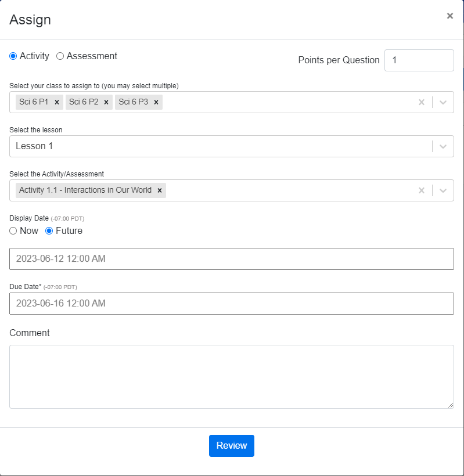Remove the Sci 6 P1 class tag

pos(56,102)
